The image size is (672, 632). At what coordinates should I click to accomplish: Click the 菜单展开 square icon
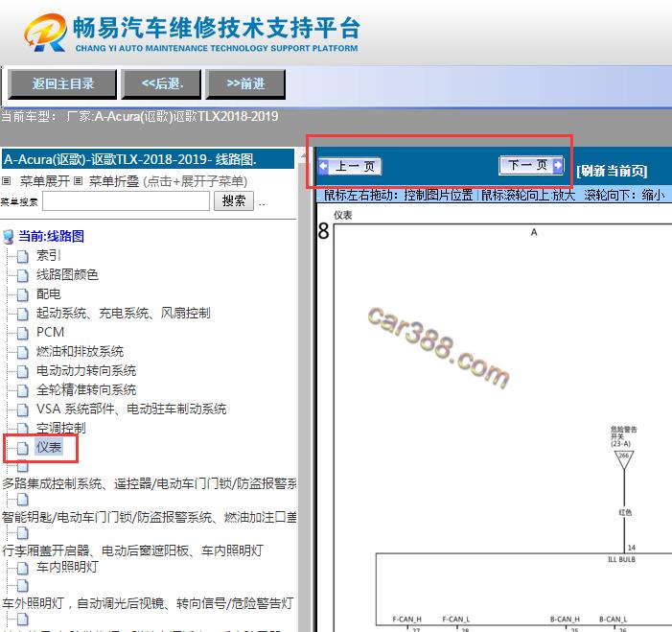[x=6, y=181]
